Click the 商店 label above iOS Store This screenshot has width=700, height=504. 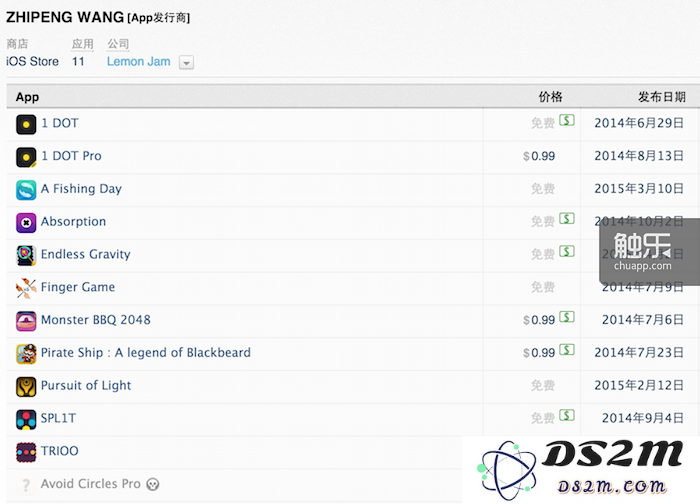click(17, 44)
